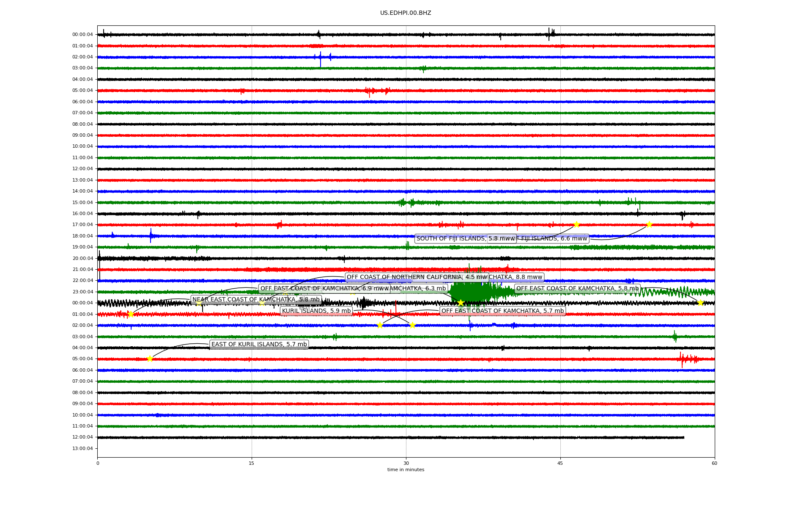Click the star for NEAR EAST COAST OF KAMCHATKA
The height and width of the screenshot is (508, 812).
pyautogui.click(x=131, y=314)
